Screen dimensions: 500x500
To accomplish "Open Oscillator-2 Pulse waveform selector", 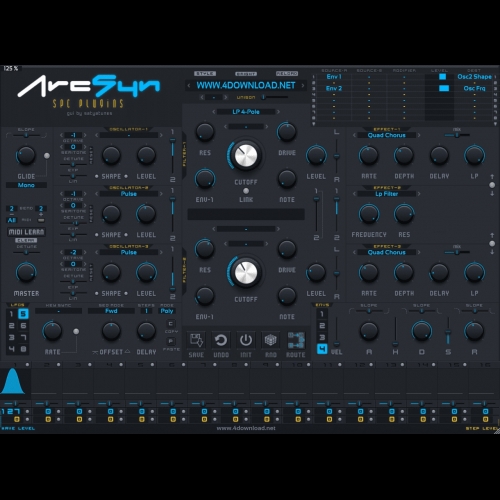I will point(129,194).
